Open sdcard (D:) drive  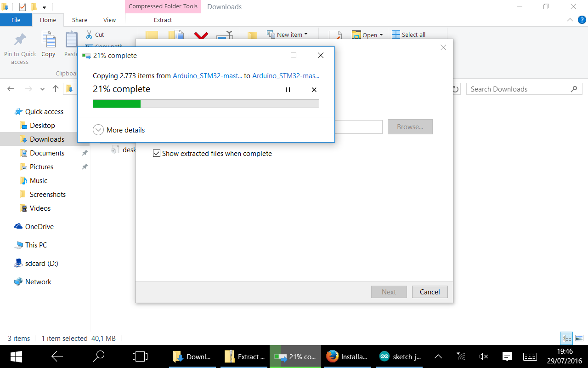[x=42, y=264]
